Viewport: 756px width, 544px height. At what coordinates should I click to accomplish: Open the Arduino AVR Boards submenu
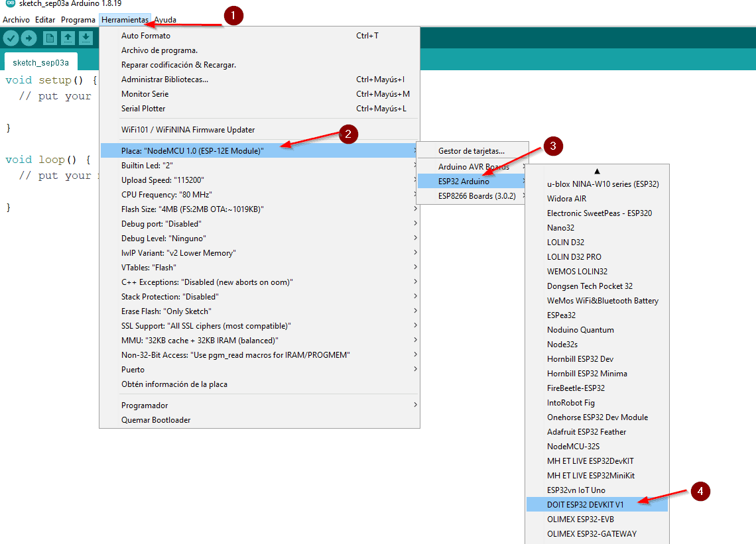473,167
